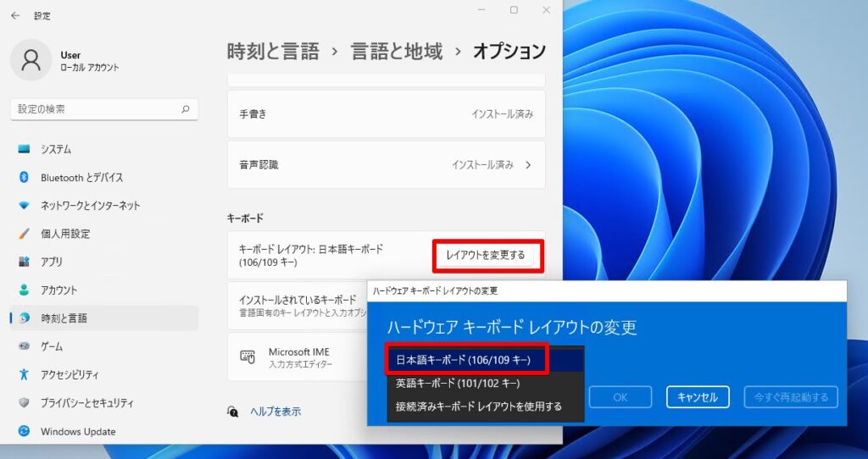The height and width of the screenshot is (459, 868).
Task: Click the User account avatar icon
Action: tap(31, 60)
